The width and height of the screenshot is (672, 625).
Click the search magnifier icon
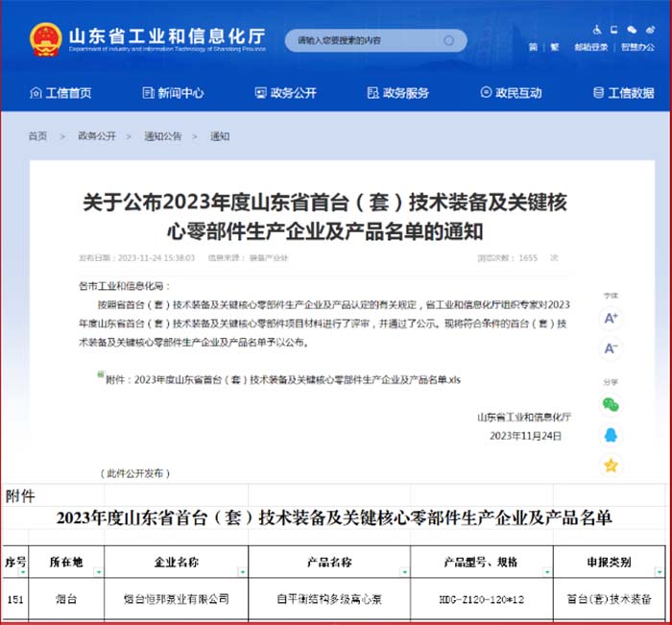coord(448,40)
